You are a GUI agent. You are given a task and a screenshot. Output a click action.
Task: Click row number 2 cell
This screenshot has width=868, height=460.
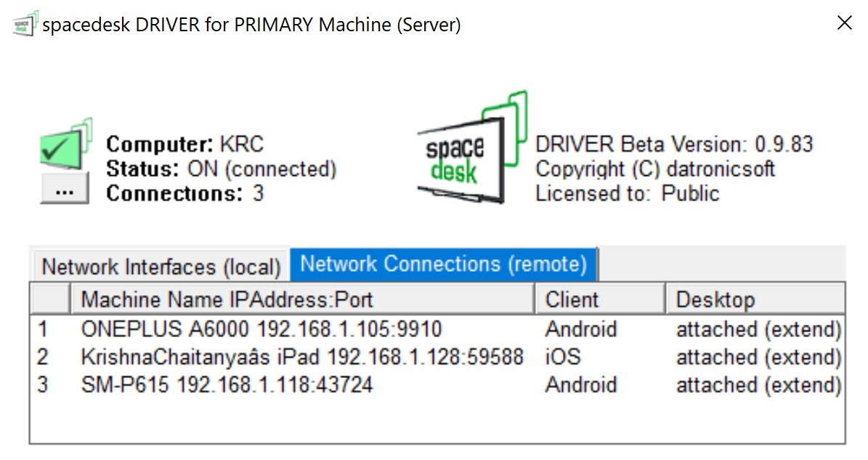coord(43,357)
